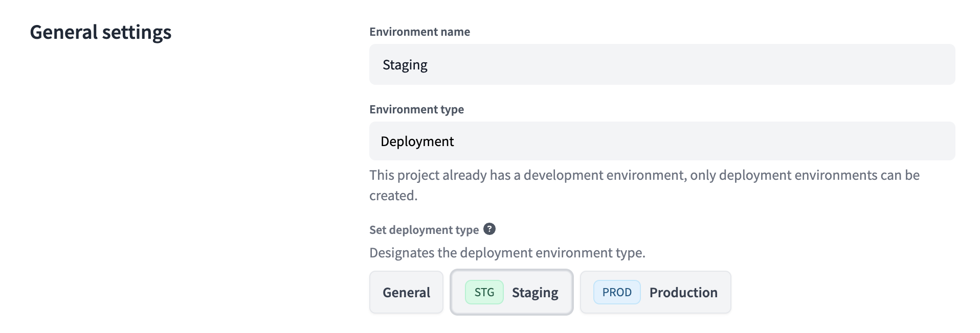Viewport: 980px width, 333px height.
Task: Click the word Deployment in the type field
Action: point(417,141)
